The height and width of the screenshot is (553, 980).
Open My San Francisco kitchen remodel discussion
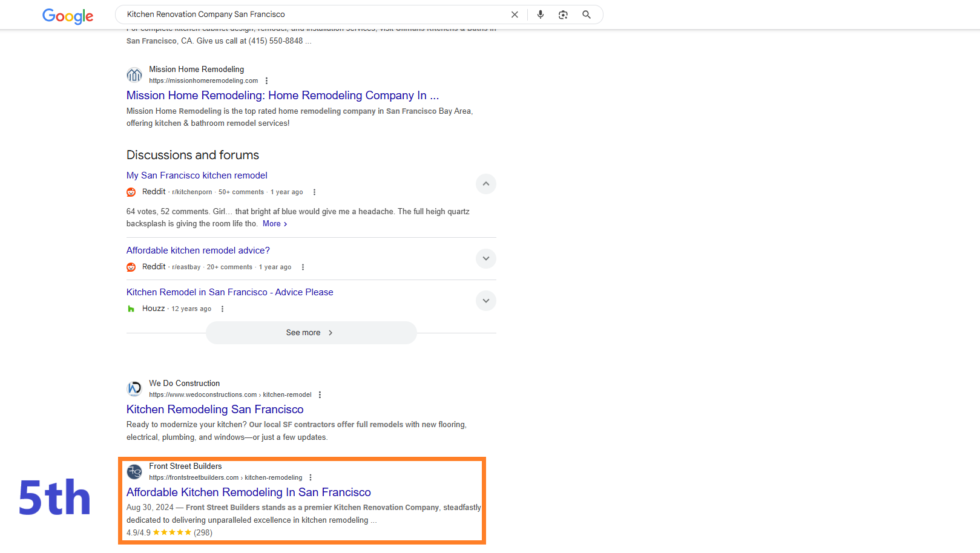(197, 175)
